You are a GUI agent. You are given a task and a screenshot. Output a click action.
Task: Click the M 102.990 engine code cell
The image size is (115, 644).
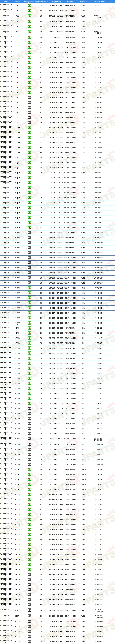(98, 78)
